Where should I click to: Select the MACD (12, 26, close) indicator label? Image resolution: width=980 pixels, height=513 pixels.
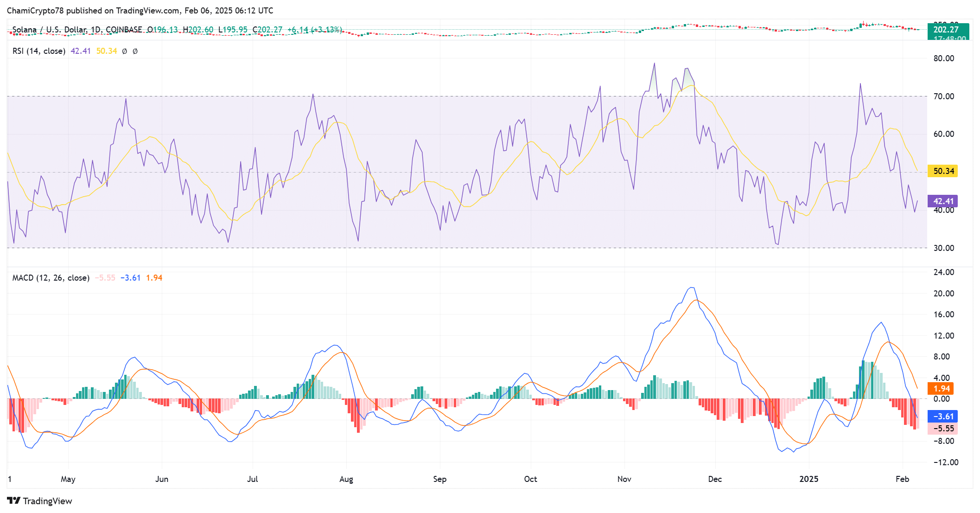pos(51,278)
